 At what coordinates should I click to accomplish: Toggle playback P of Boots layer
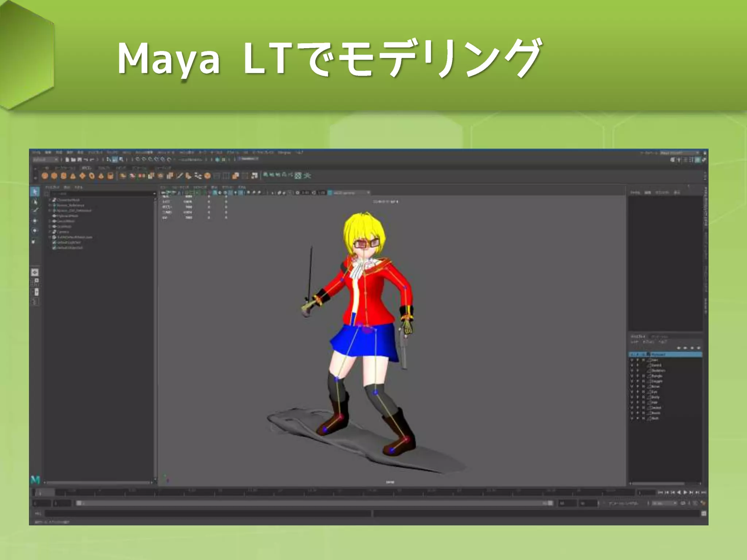click(638, 413)
